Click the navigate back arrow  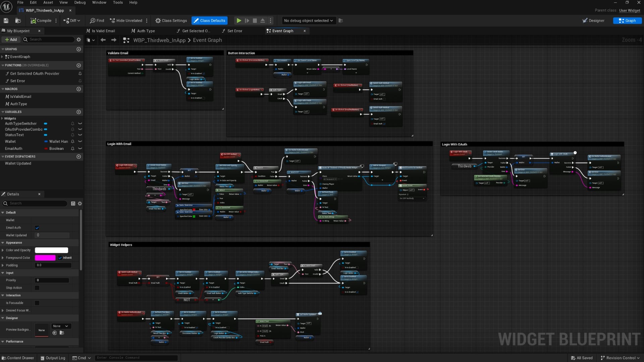point(103,40)
